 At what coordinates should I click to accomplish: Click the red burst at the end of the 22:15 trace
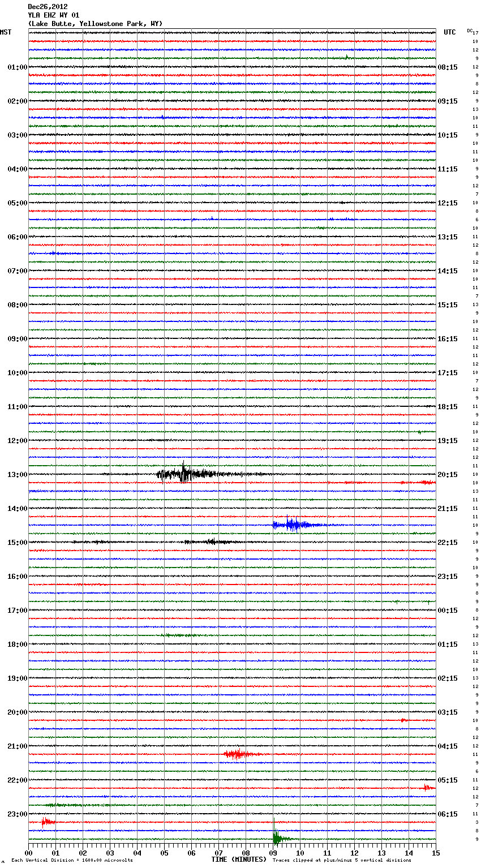(x=428, y=787)
